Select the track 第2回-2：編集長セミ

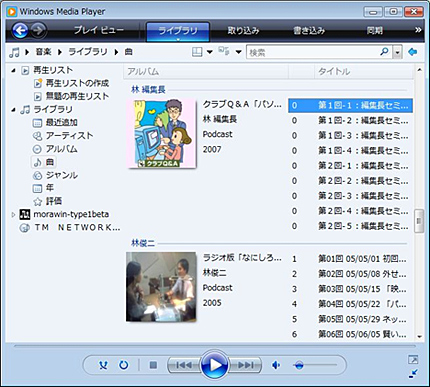tap(350, 181)
